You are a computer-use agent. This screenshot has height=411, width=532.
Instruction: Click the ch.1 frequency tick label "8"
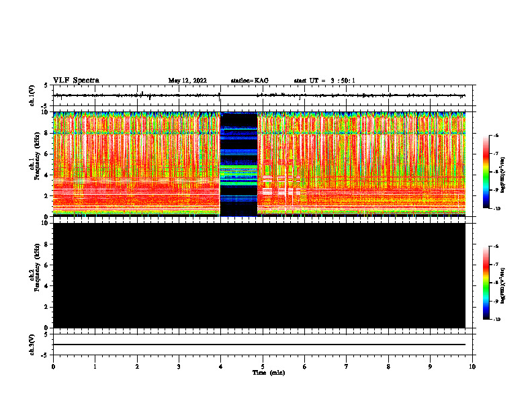pos(47,133)
